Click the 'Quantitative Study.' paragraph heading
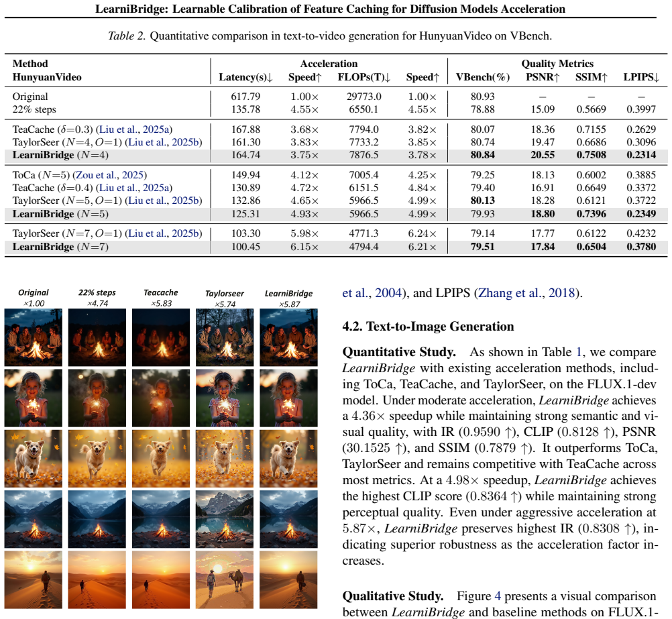 [x=399, y=352]
